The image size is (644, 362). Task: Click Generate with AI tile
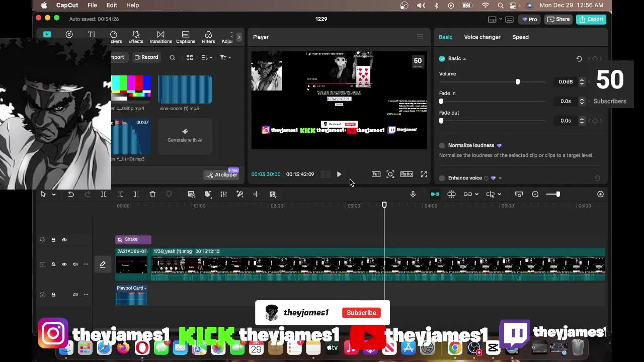click(185, 135)
